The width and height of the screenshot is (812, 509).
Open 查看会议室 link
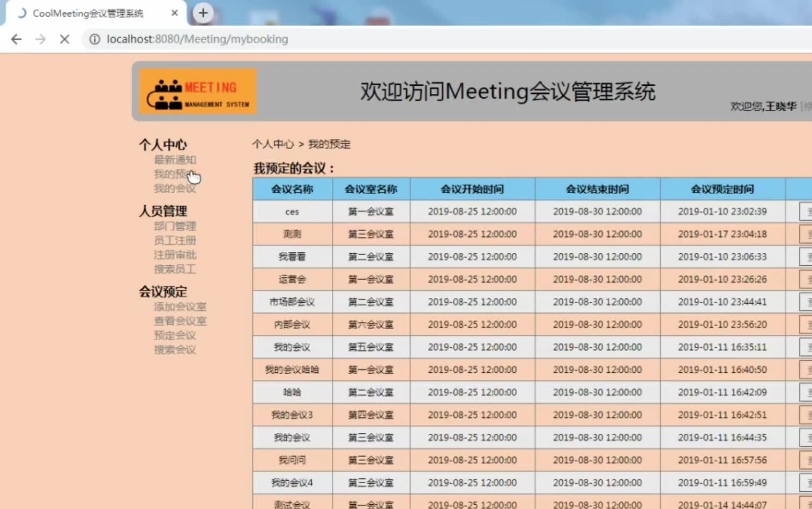click(180, 321)
